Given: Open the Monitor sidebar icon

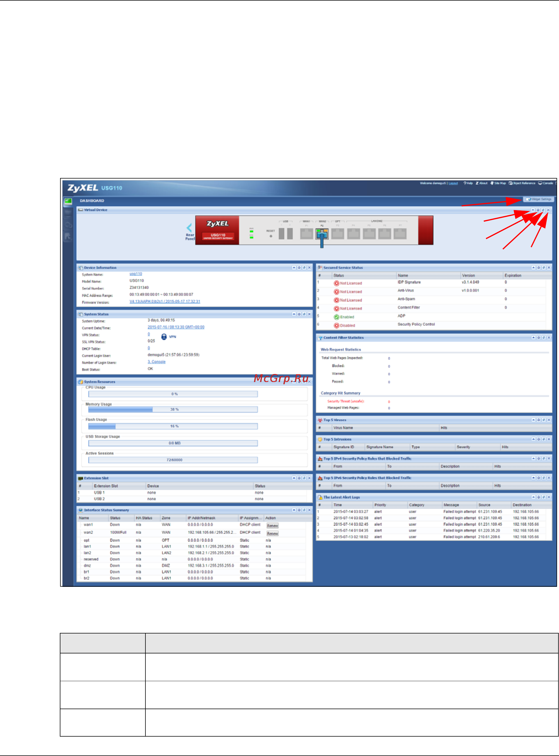Looking at the screenshot, I should coord(68,213).
